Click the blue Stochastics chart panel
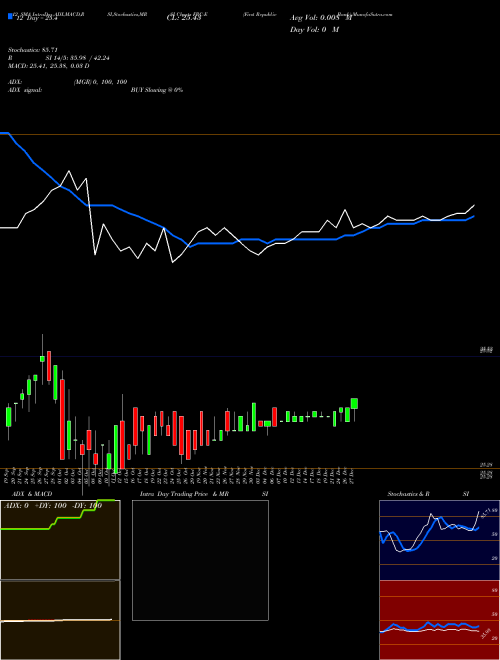 440,540
